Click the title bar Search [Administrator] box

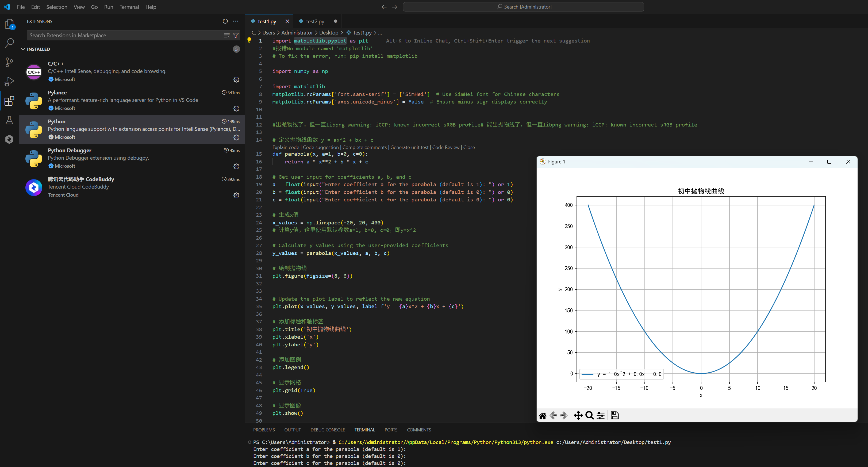click(x=523, y=7)
